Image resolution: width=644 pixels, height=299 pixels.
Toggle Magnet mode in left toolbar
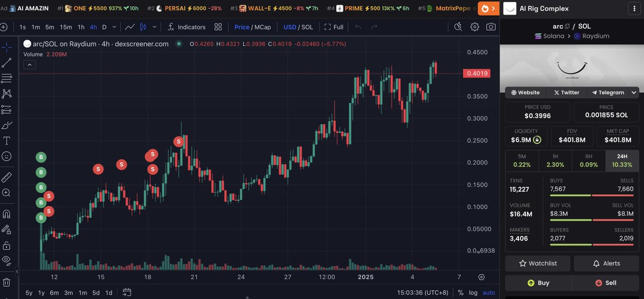pyautogui.click(x=7, y=214)
